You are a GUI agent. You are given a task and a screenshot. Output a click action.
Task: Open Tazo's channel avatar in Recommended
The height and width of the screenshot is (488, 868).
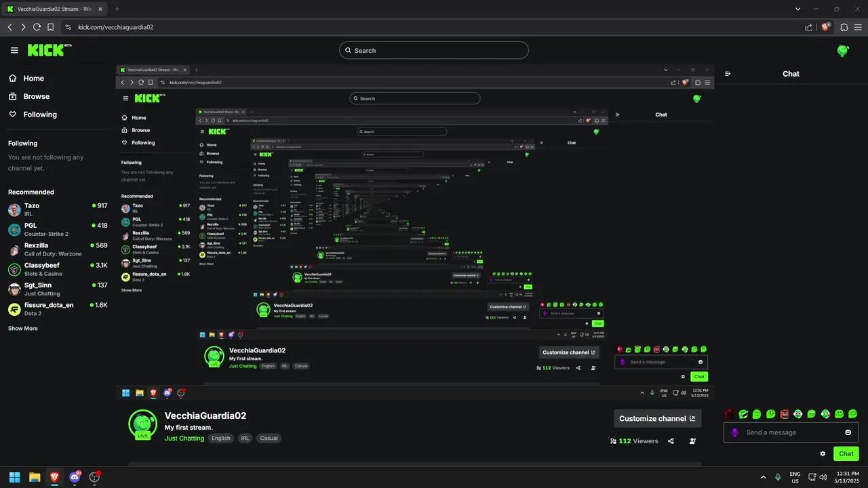coord(14,209)
